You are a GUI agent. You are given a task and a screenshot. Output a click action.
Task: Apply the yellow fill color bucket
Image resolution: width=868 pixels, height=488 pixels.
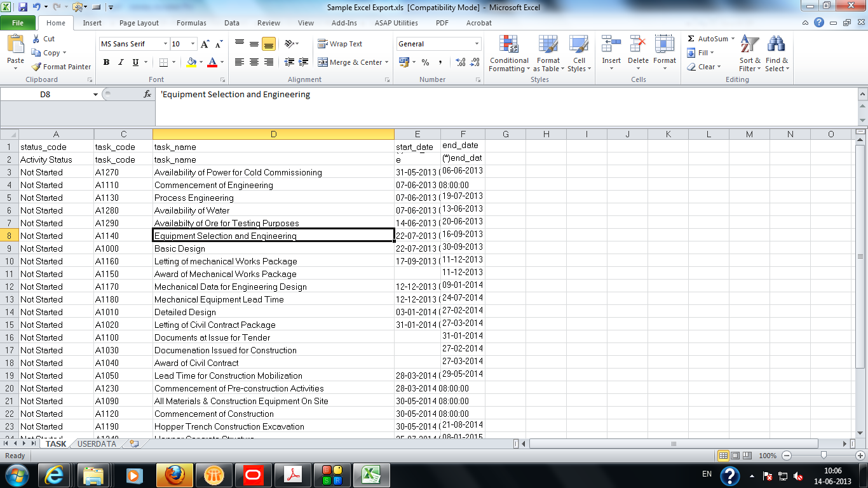(x=191, y=62)
